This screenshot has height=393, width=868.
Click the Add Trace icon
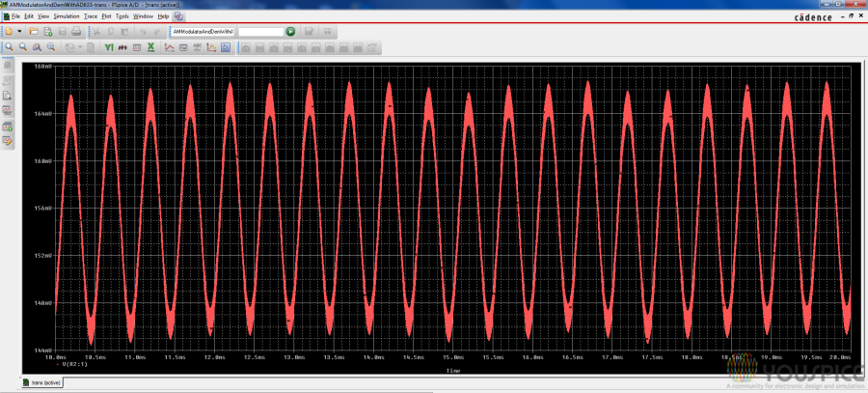[170, 47]
